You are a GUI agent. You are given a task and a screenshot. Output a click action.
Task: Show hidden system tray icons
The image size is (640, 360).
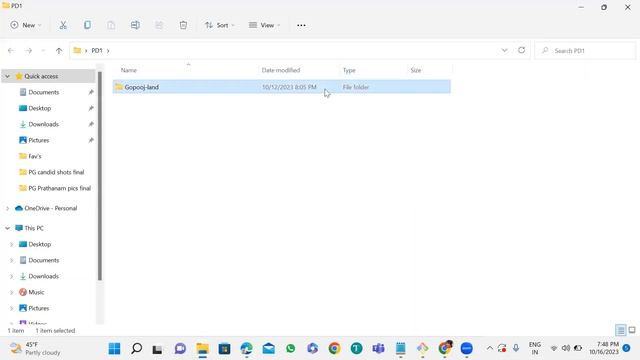[x=489, y=348]
